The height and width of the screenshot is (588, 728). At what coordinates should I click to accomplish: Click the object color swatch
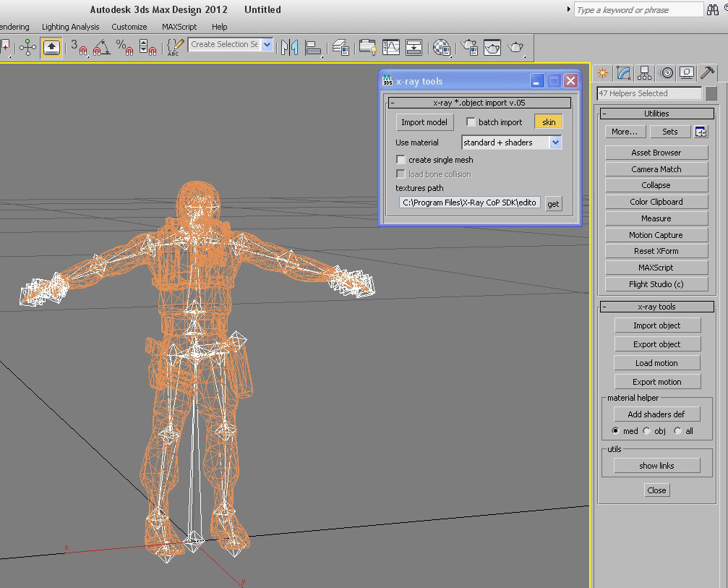click(x=711, y=93)
